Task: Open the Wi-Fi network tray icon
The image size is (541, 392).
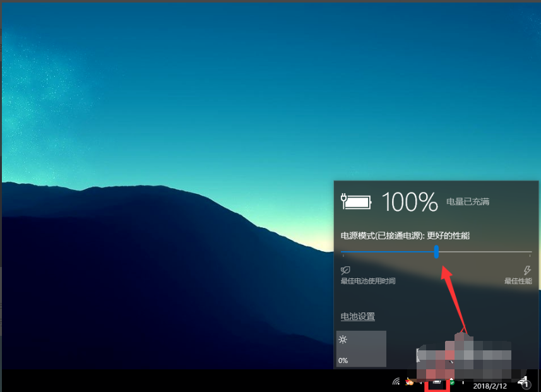Action: (396, 381)
